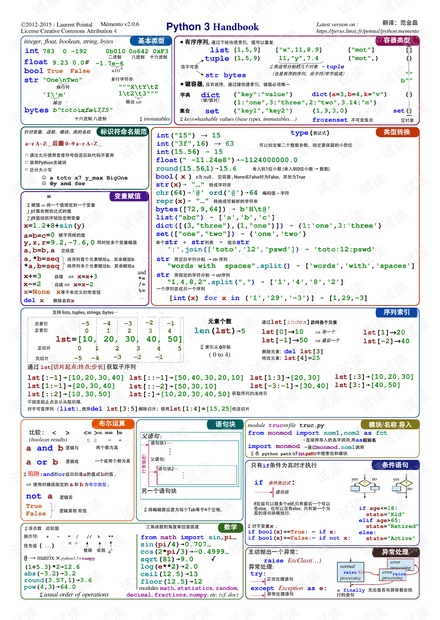Click the 'a and b' boolean expression
This screenshot has height=620, width=440.
click(x=44, y=448)
